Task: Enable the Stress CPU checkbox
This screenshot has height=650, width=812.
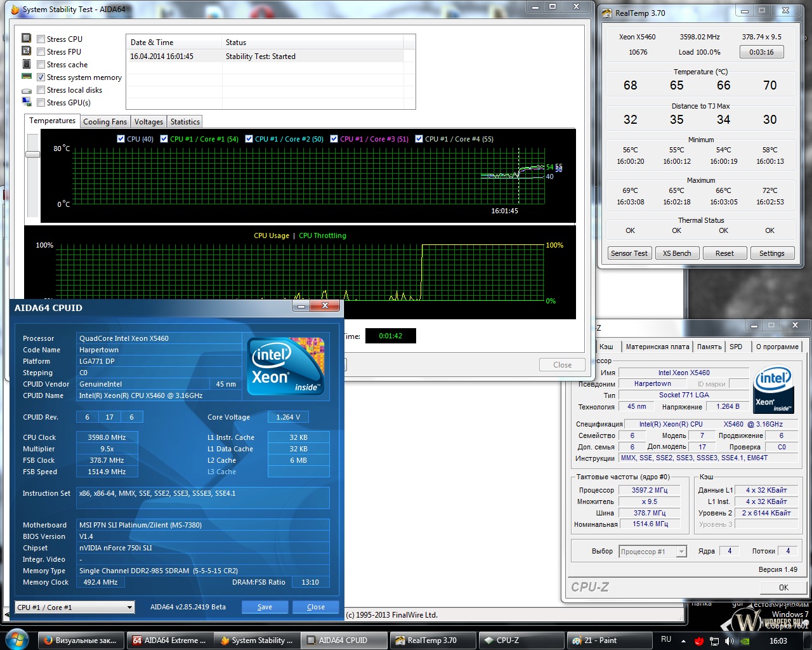Action: [41, 39]
